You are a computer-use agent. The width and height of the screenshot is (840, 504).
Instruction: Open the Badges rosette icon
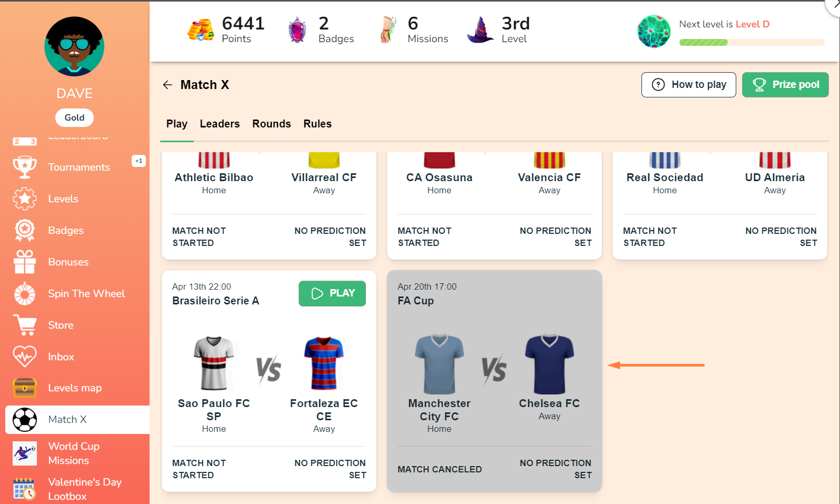click(x=25, y=230)
